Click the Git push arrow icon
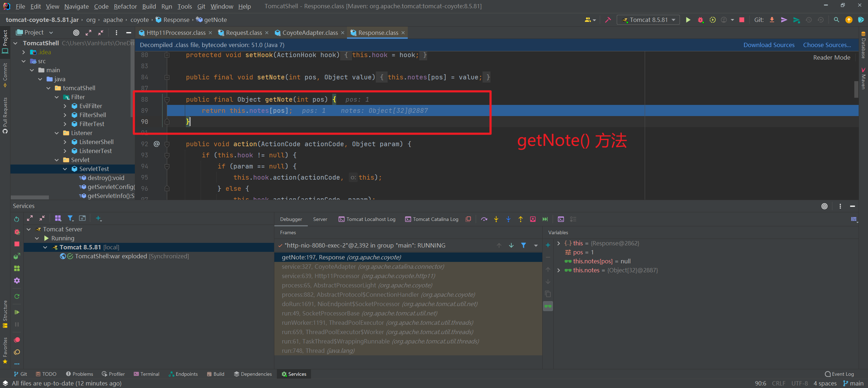 coord(784,20)
